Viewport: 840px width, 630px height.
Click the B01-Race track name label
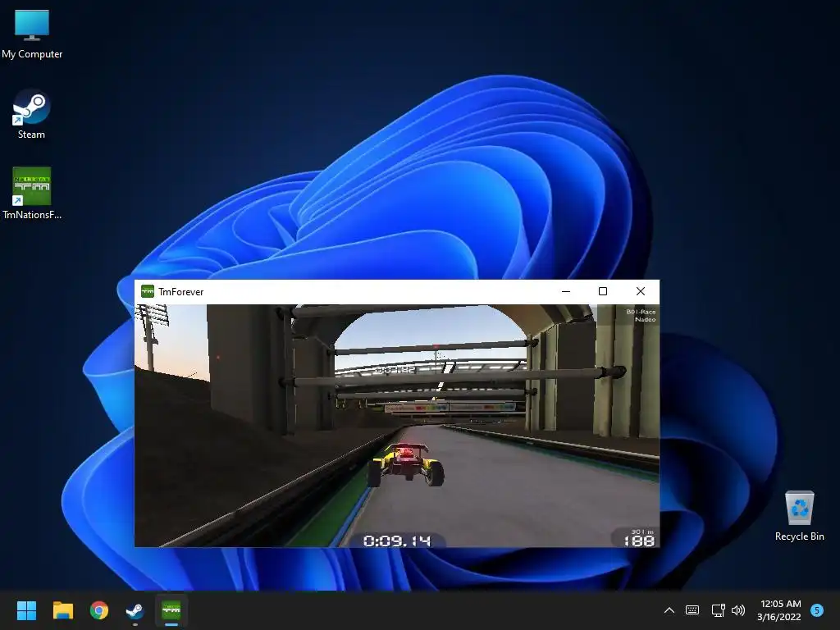[641, 312]
